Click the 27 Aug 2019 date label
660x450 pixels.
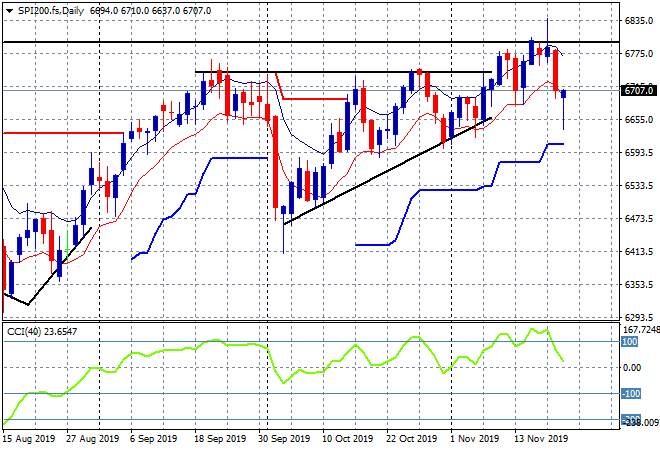(93, 439)
